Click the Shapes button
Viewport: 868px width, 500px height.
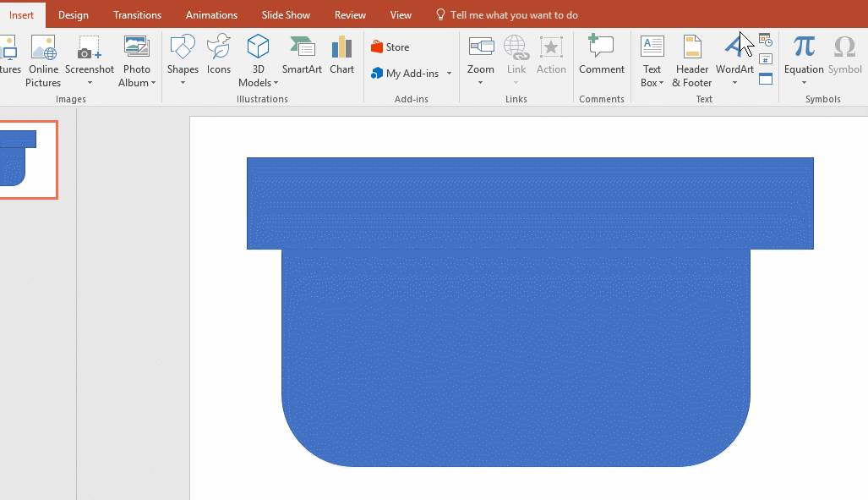(x=183, y=56)
